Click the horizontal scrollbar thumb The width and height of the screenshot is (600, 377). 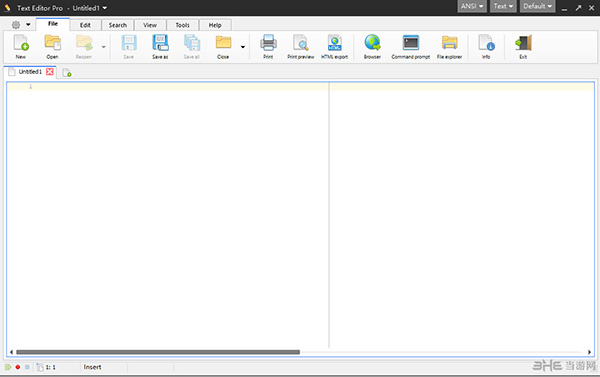pos(158,352)
